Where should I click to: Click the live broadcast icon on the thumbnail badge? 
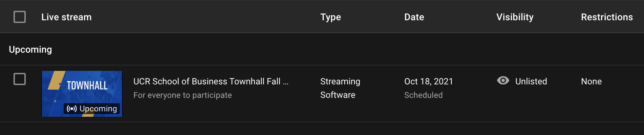click(x=72, y=109)
